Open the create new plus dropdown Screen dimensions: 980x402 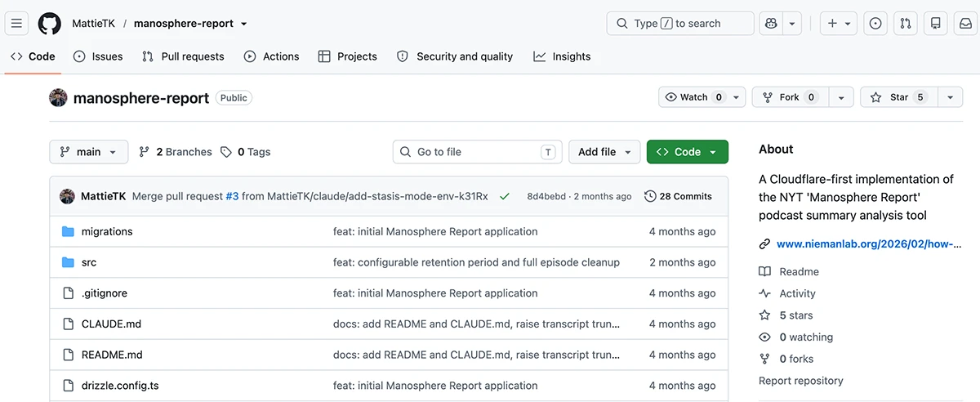pos(839,24)
